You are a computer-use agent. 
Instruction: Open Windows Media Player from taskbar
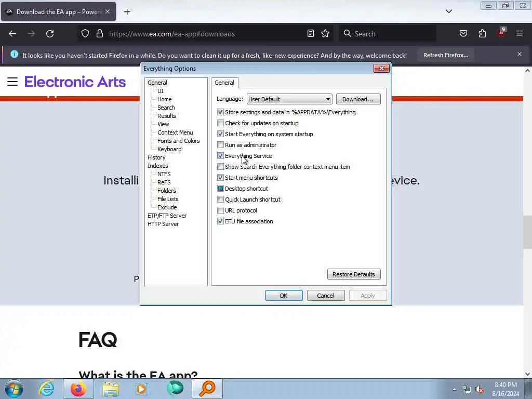142,389
